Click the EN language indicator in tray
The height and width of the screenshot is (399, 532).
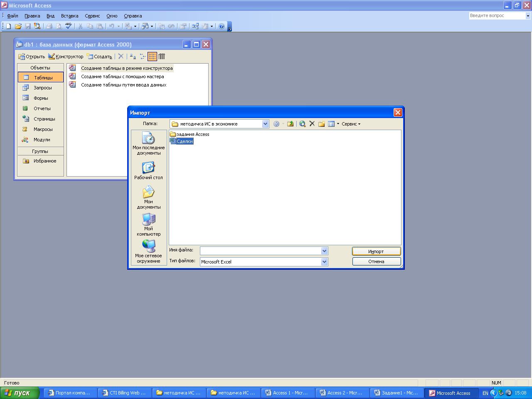[485, 393]
